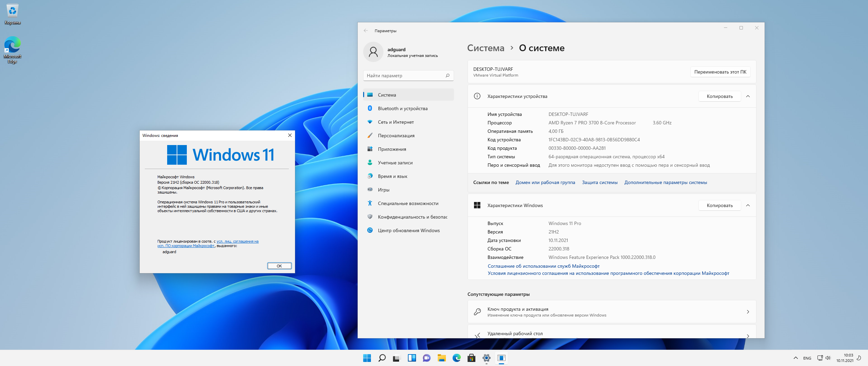
Task: Click OK in the Windows: сведения dialog
Action: click(x=279, y=266)
